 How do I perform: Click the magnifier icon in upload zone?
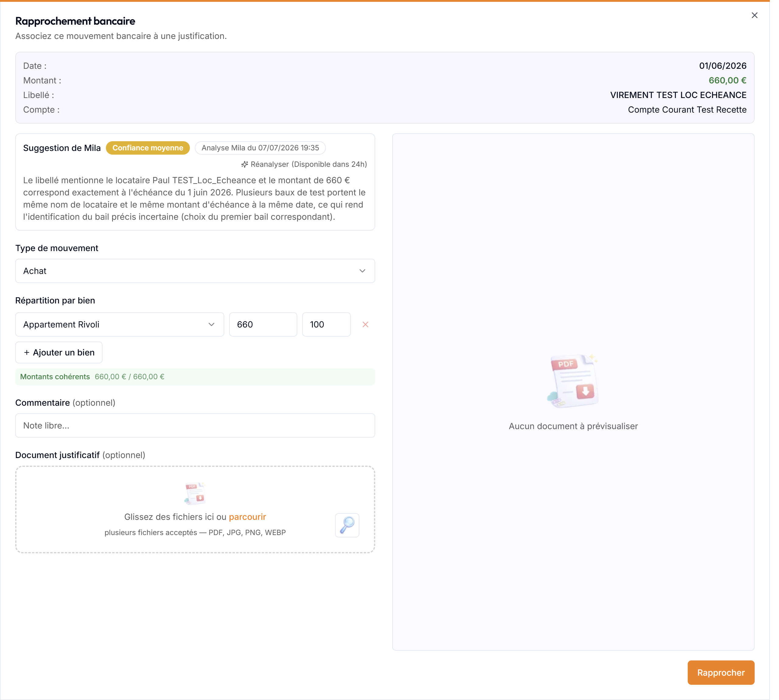[347, 525]
